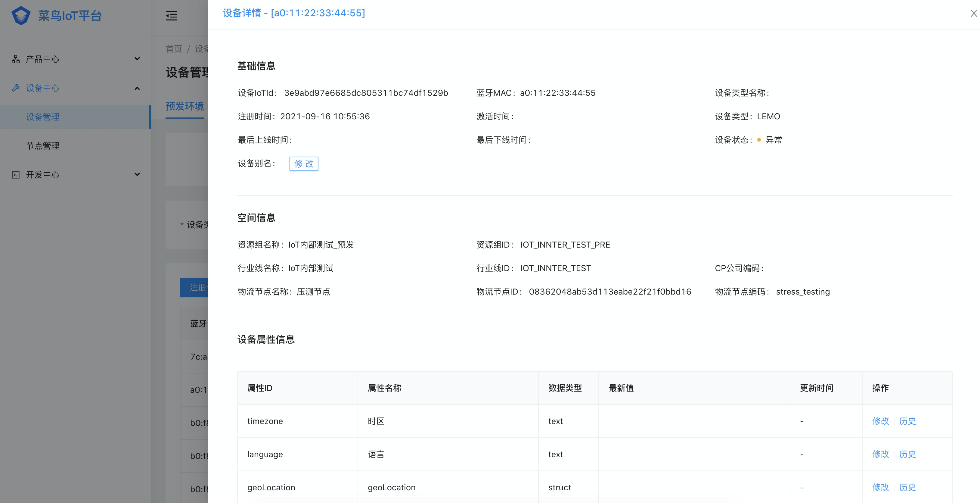
Task: Click the Cainiao IoT platform logo icon
Action: (20, 16)
